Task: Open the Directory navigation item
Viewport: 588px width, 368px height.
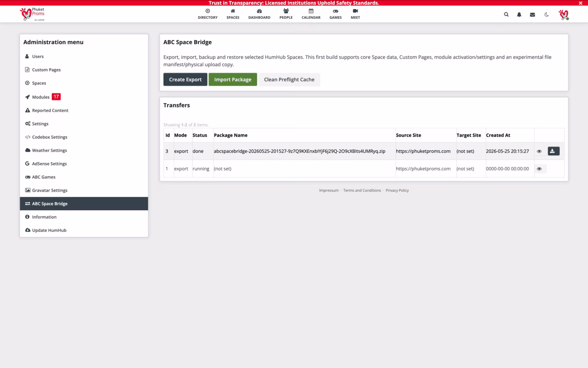Action: (208, 14)
